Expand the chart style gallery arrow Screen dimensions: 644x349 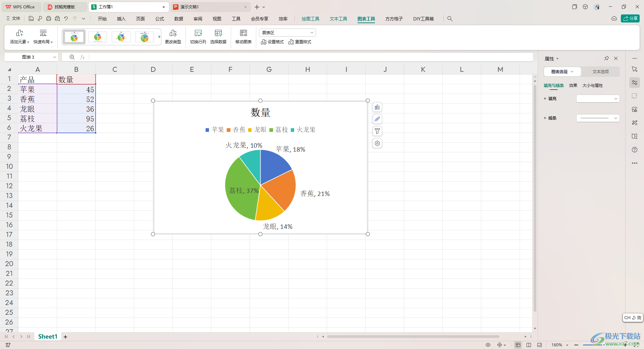pyautogui.click(x=159, y=37)
